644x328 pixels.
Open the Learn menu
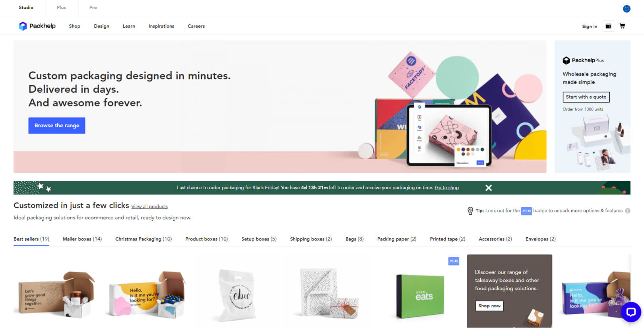pyautogui.click(x=129, y=26)
